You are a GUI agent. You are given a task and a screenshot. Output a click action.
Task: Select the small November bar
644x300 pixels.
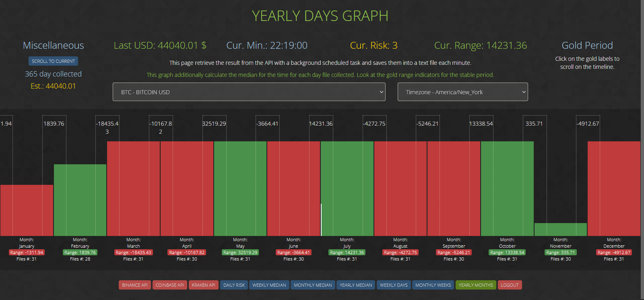[561, 230]
